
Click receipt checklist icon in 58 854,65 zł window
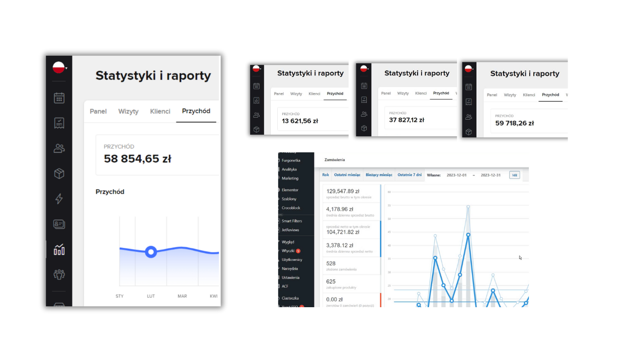point(59,123)
